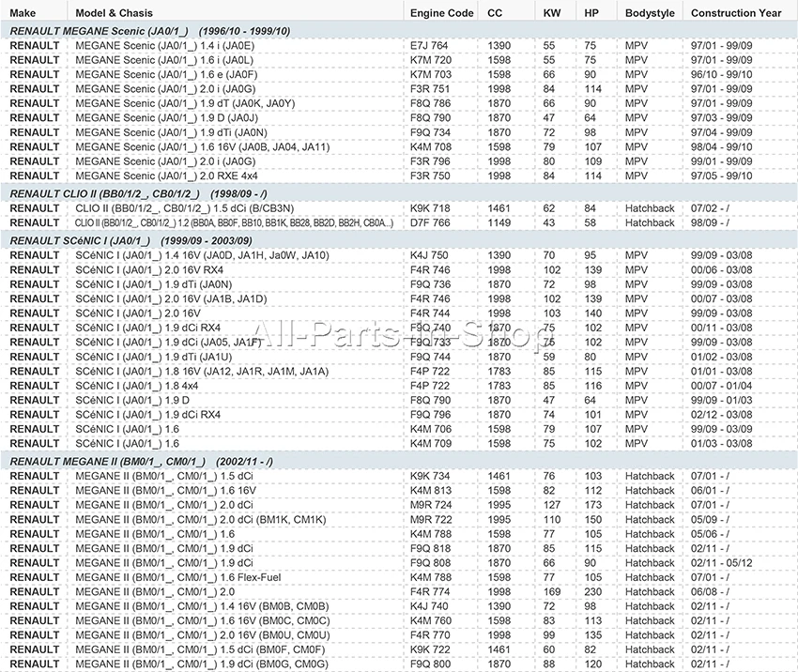Select row SCéNIC I 1.9 D

[399, 401]
